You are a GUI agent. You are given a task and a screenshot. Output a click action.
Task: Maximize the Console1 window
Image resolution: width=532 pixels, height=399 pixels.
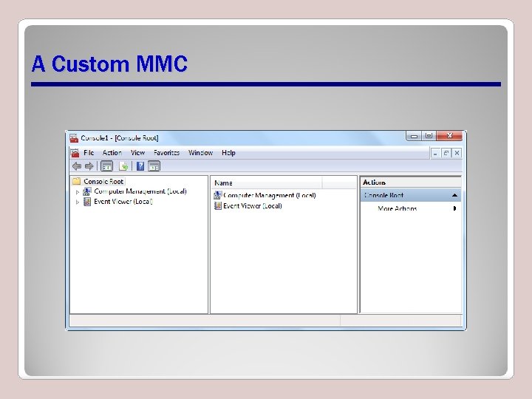point(429,137)
